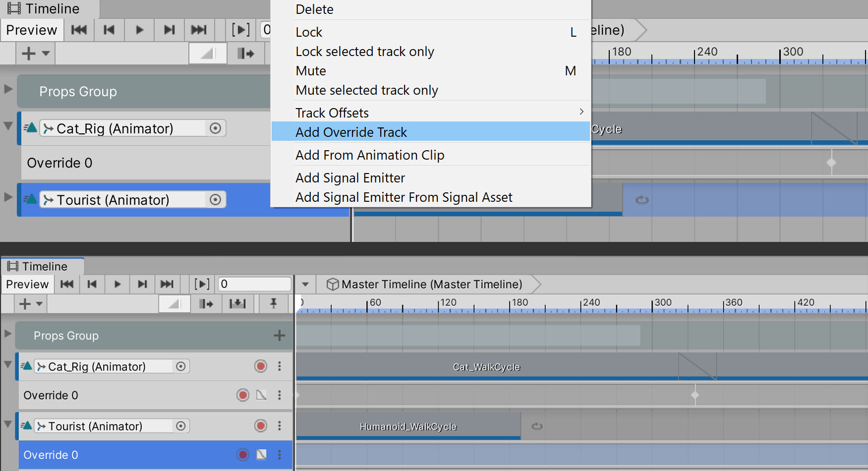Select 'Mute selected track only' menu item
The height and width of the screenshot is (471, 868).
pos(431,90)
